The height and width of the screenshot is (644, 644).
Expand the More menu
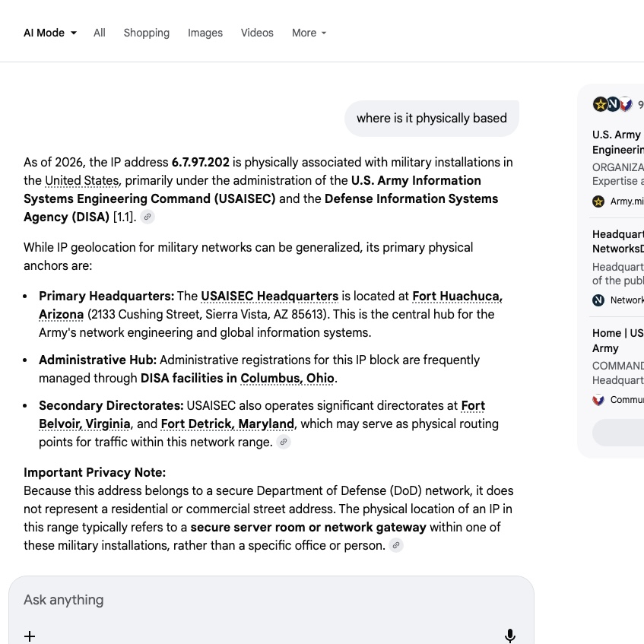point(309,33)
